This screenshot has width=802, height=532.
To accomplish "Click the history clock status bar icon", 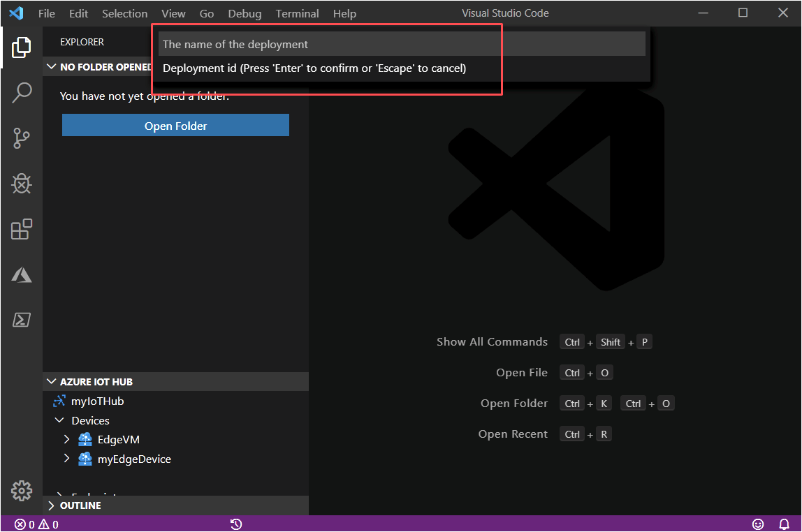I will (236, 524).
